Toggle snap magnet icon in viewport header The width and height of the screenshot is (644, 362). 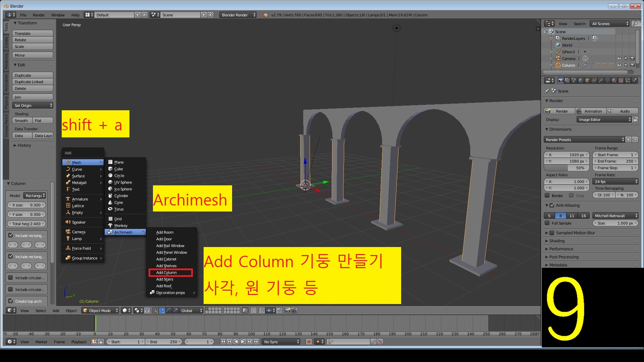(x=262, y=311)
